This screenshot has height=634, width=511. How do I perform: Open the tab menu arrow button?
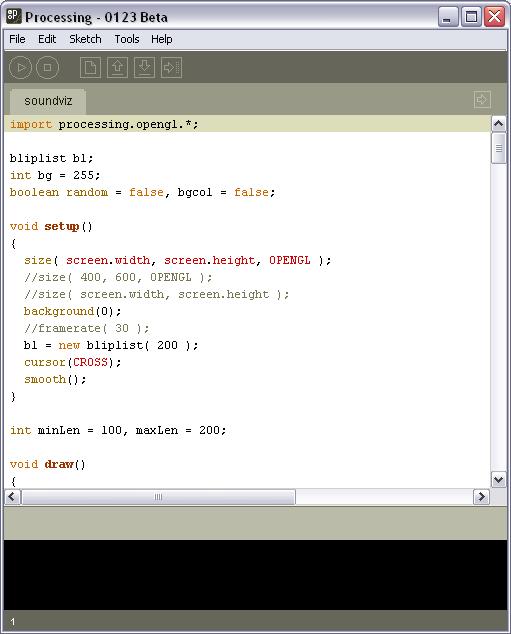[482, 99]
